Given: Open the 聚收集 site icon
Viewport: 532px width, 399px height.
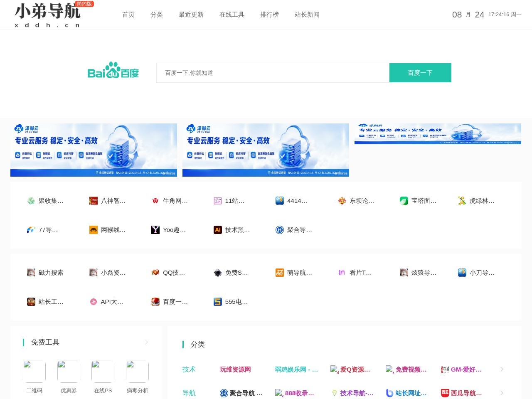Looking at the screenshot, I should click(31, 201).
